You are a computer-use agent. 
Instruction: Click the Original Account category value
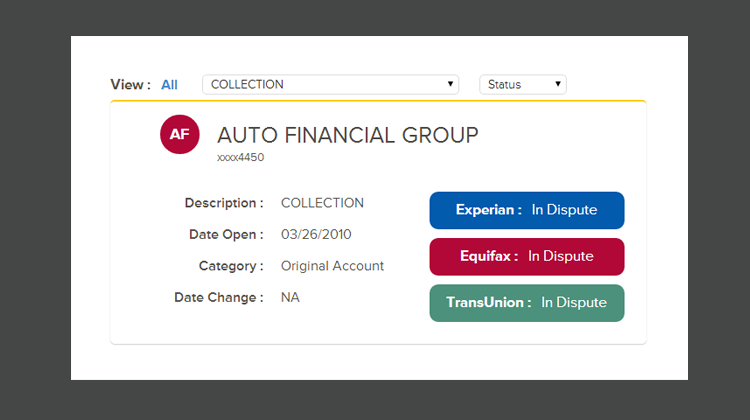click(x=332, y=266)
